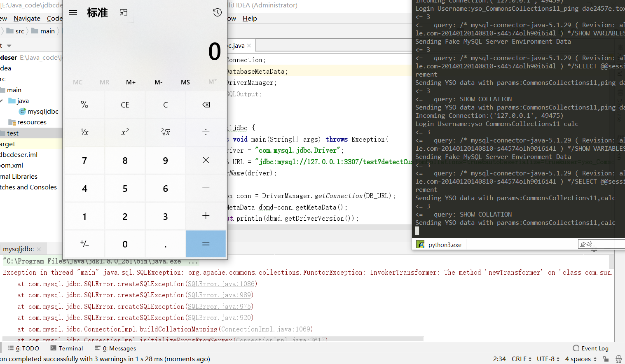The height and width of the screenshot is (364, 625).
Task: Open the Messages tool window
Action: pyautogui.click(x=115, y=348)
